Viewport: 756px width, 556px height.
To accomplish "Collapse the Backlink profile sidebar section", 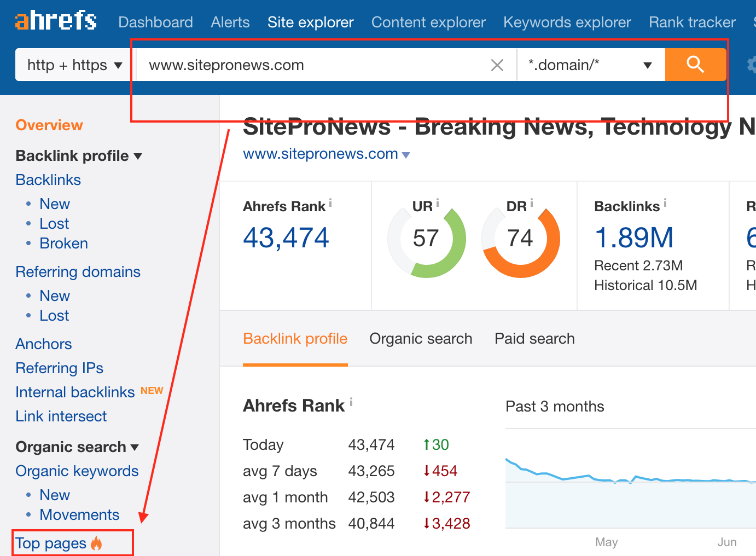I will (79, 156).
